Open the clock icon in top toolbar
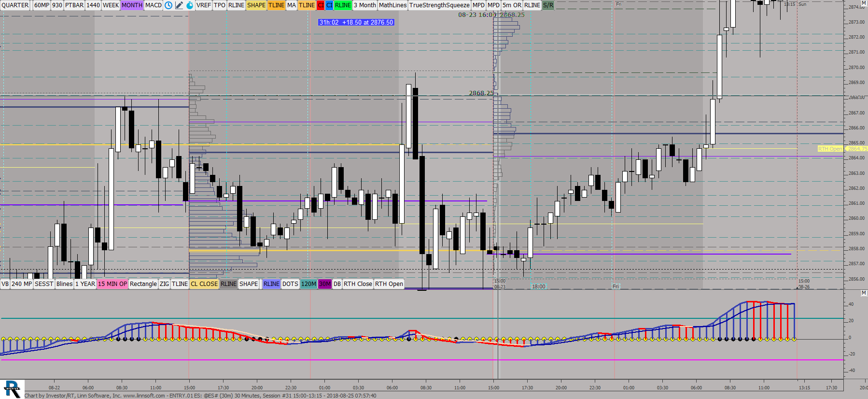 [168, 5]
